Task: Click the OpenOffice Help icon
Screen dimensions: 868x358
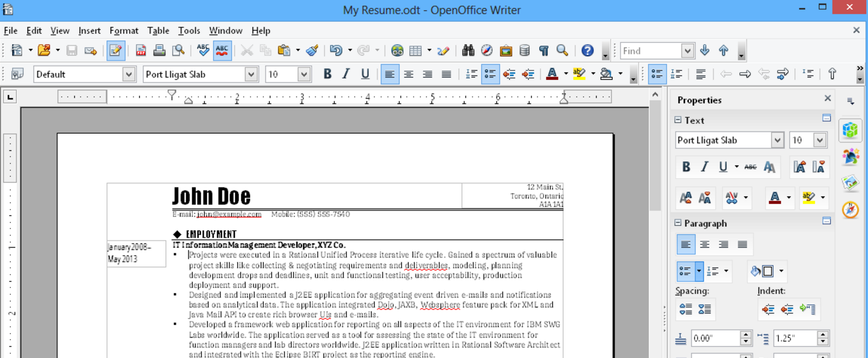Action: pos(587,51)
